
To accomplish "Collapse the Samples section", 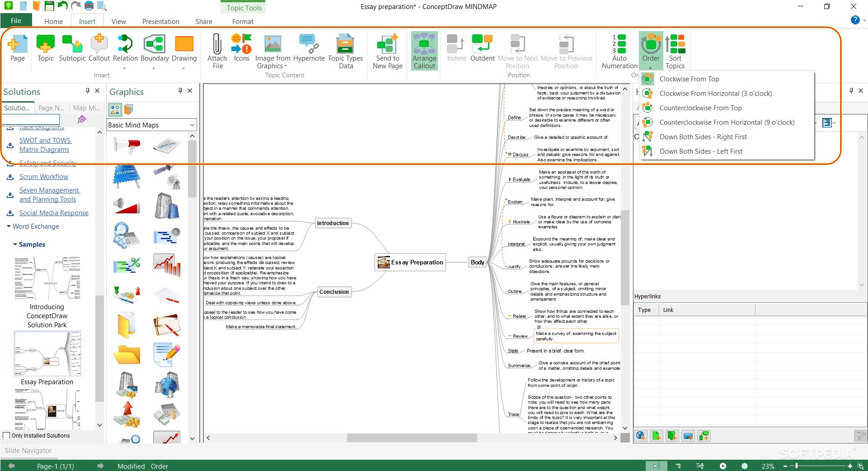I will 15,245.
